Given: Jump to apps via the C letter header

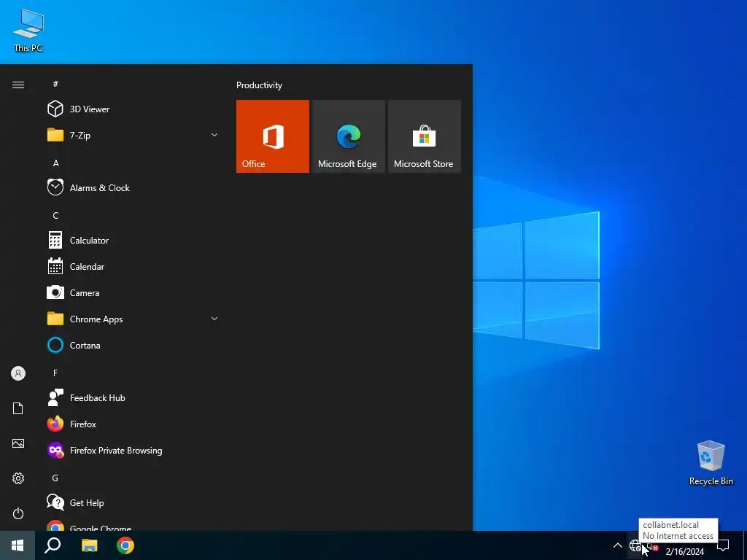Looking at the screenshot, I should (x=55, y=215).
